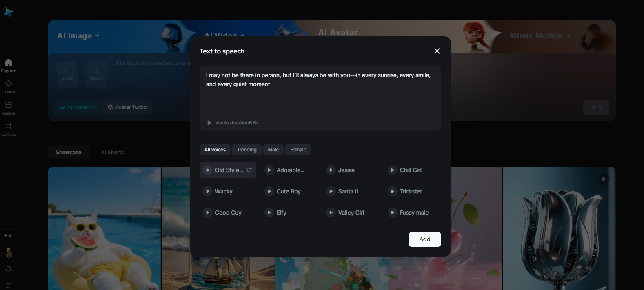The width and height of the screenshot is (644, 290).
Task: Play the Fussy male voice preview
Action: click(393, 213)
